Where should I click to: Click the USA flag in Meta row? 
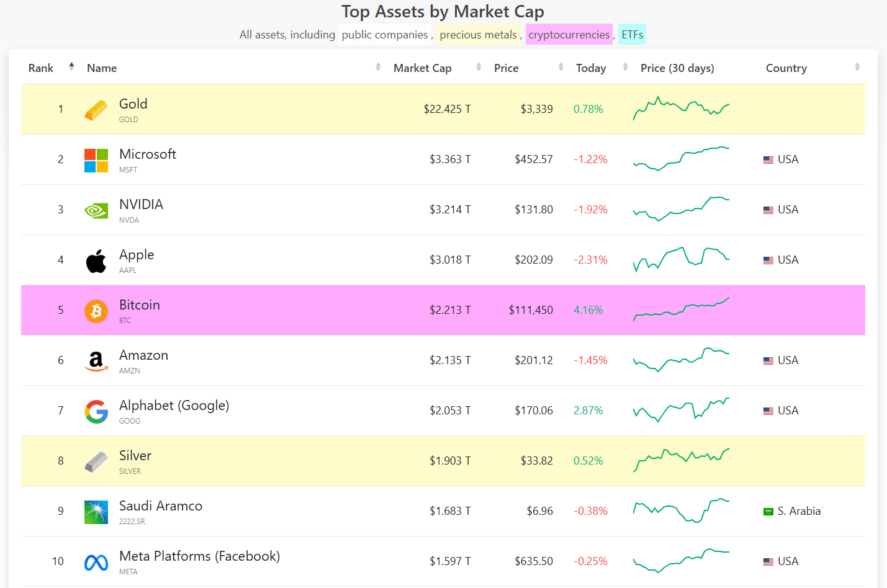pyautogui.click(x=768, y=562)
